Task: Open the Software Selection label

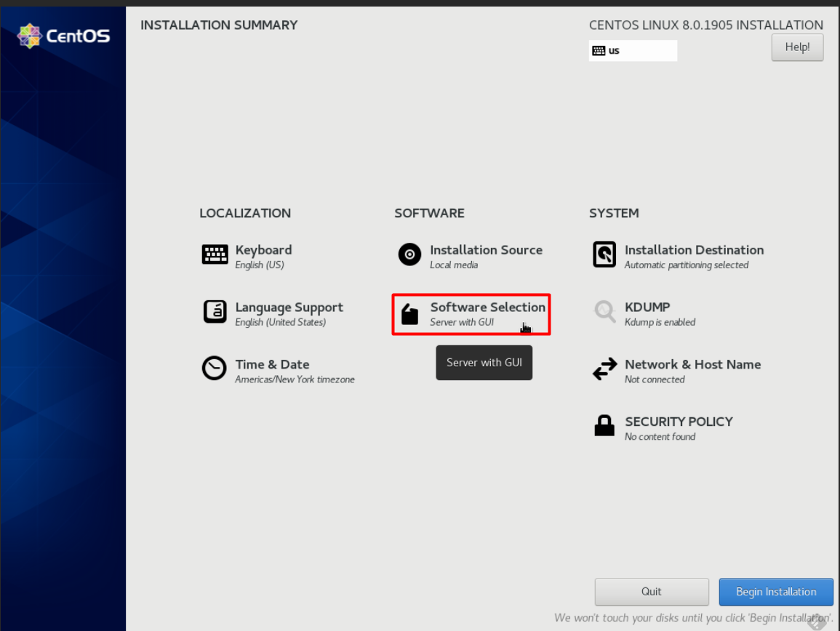Action: (x=487, y=307)
